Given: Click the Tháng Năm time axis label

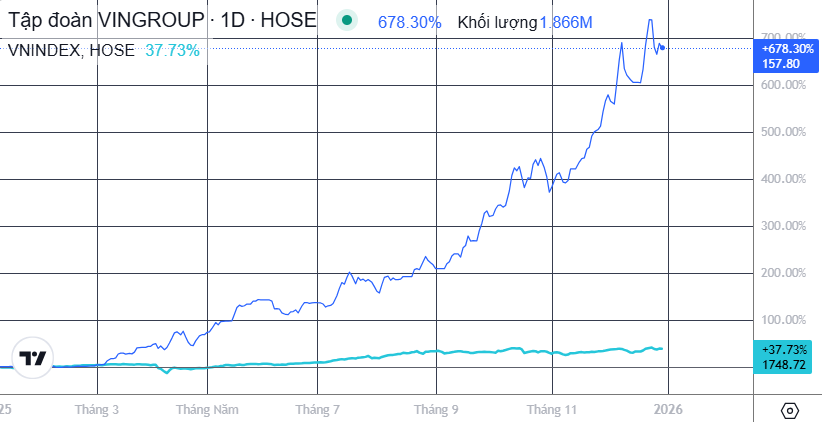Looking at the screenshot, I should 207,409.
